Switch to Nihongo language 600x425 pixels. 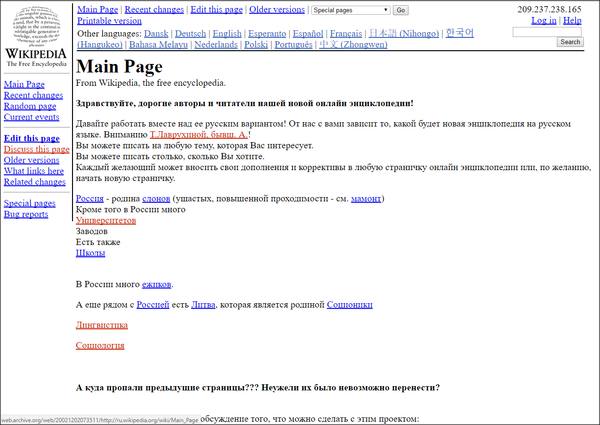coord(404,34)
